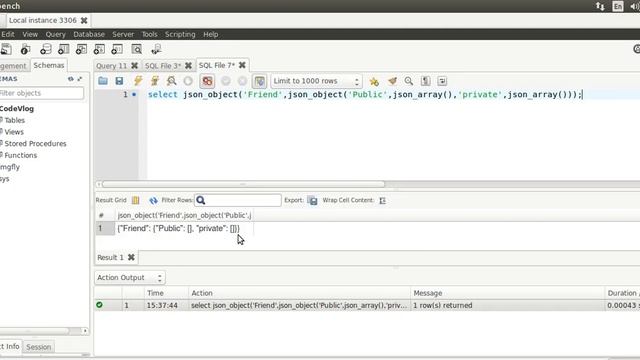Export recordset to file icon

(x=312, y=200)
